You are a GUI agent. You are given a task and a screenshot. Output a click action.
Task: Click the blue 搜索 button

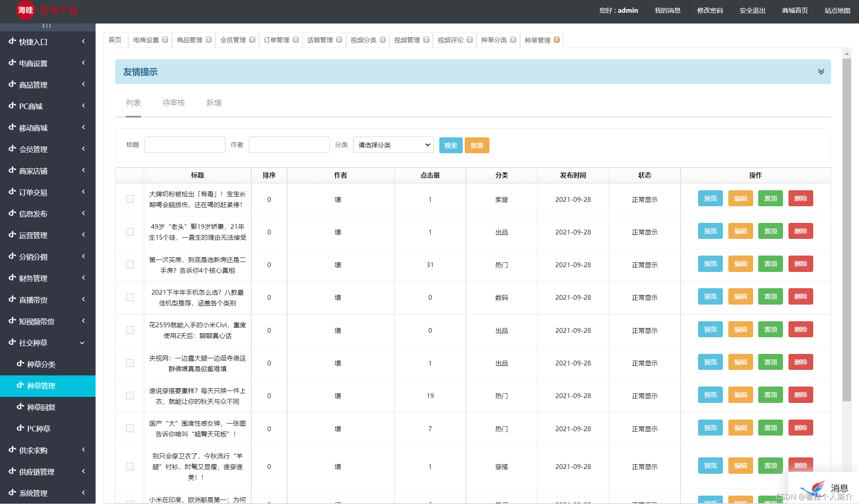click(451, 145)
